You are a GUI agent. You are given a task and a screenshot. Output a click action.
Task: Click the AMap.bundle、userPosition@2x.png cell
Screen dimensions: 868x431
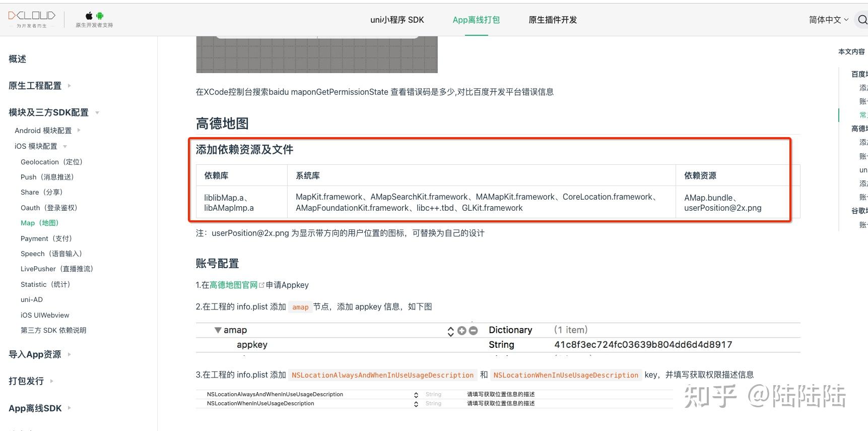click(738, 202)
